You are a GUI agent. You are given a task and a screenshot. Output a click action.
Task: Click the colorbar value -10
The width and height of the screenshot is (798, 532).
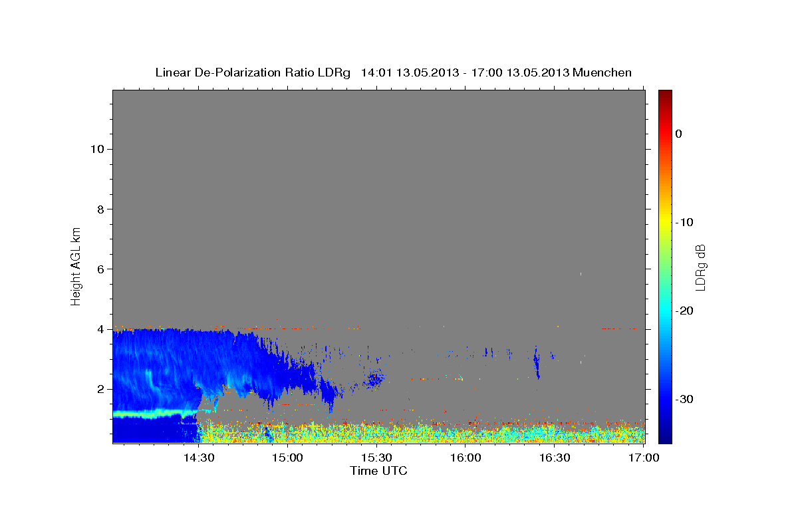tap(684, 222)
